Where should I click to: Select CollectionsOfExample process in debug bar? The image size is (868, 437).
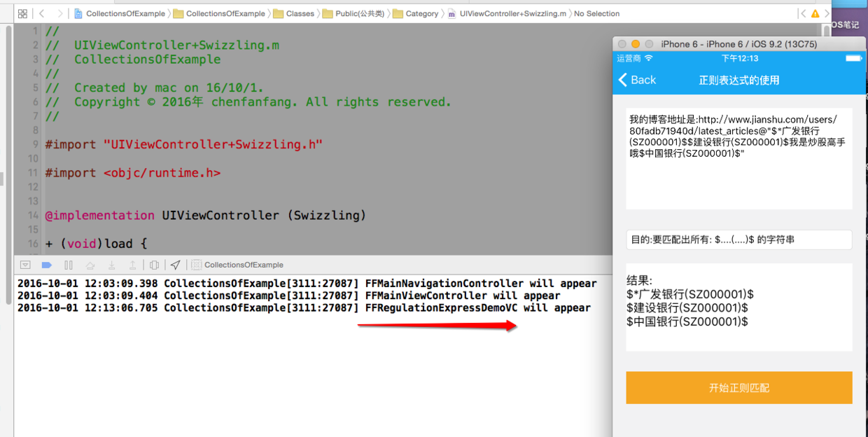238,265
